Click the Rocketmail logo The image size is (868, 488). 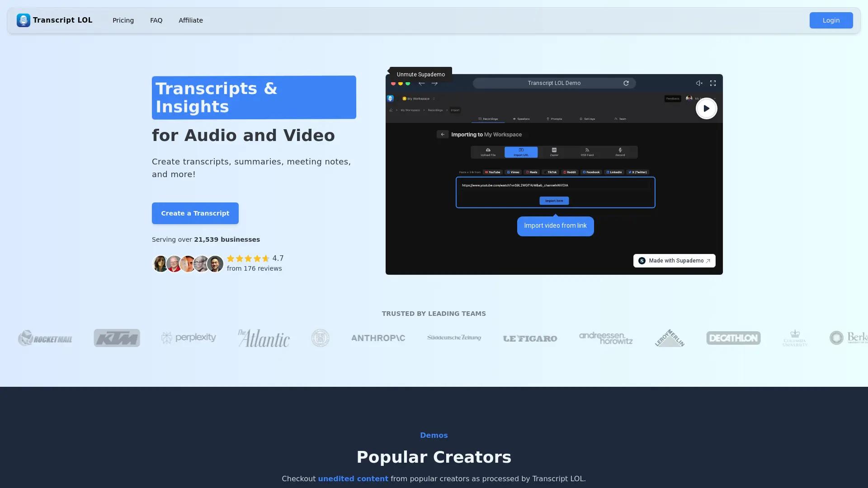(45, 338)
